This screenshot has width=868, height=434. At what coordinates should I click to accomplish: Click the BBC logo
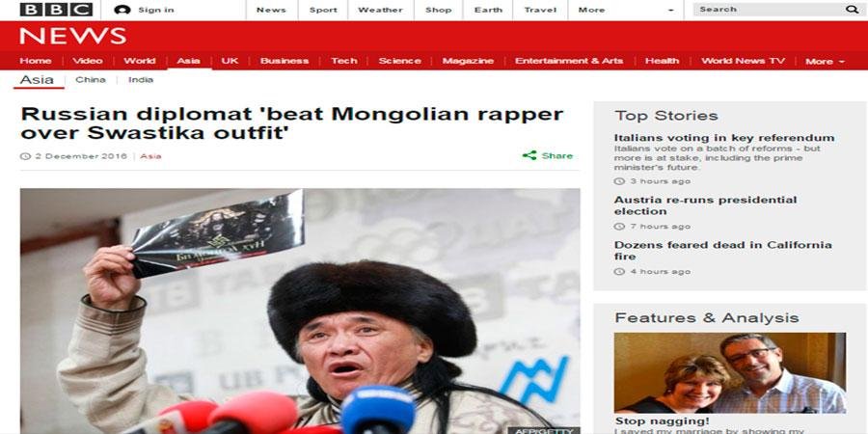click(x=57, y=10)
